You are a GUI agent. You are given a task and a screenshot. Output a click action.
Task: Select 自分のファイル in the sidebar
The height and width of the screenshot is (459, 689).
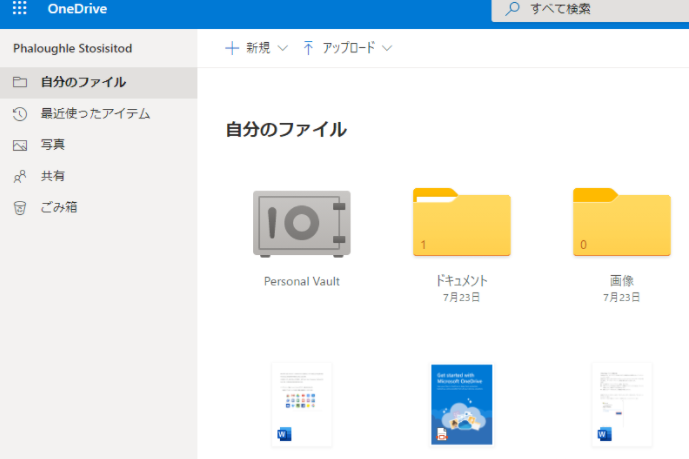pos(98,82)
